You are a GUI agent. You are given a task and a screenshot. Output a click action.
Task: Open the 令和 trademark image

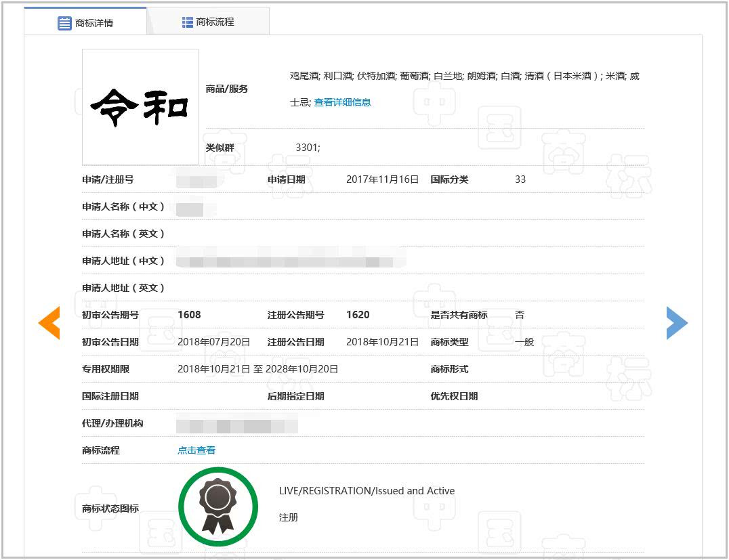140,107
